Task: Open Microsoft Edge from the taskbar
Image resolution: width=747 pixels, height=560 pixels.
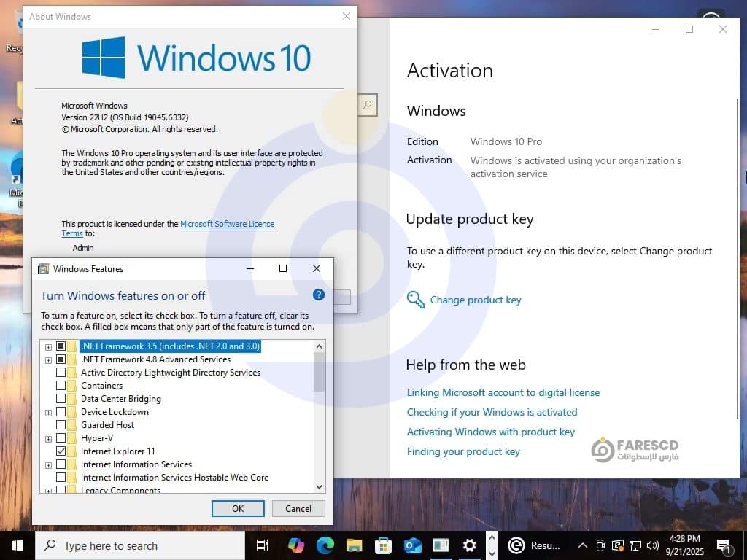Action: [x=325, y=545]
